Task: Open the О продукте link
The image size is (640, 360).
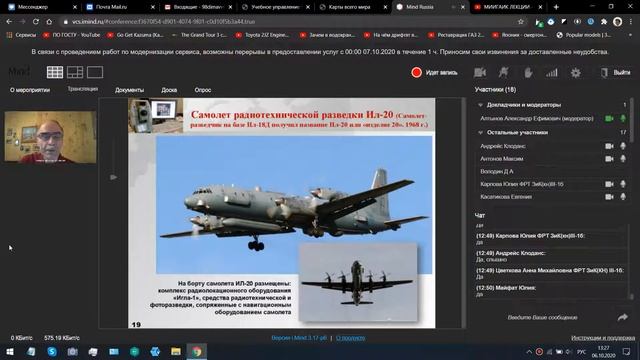Action: pos(351,338)
